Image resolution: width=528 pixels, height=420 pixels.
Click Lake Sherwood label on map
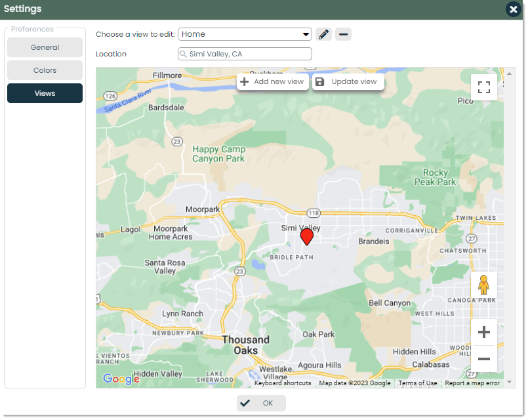pos(215,377)
